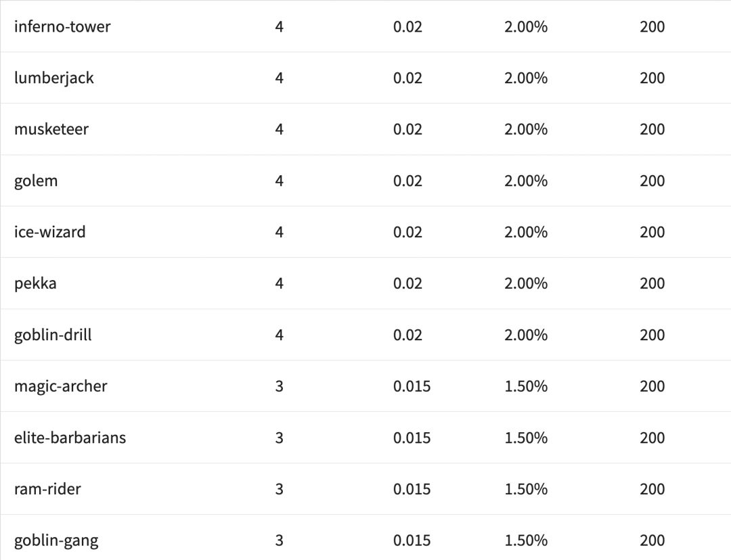Click the 2.00% value for pekka

[526, 284]
